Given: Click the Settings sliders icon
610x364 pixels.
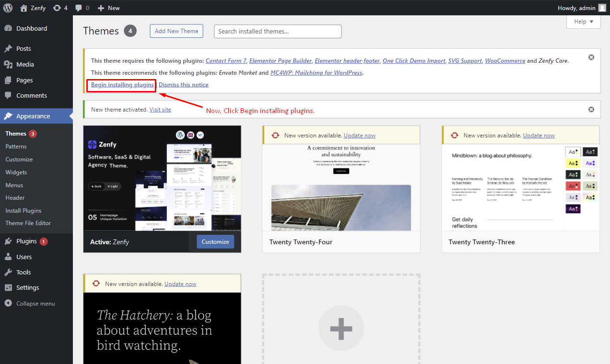Looking at the screenshot, I should pyautogui.click(x=8, y=287).
